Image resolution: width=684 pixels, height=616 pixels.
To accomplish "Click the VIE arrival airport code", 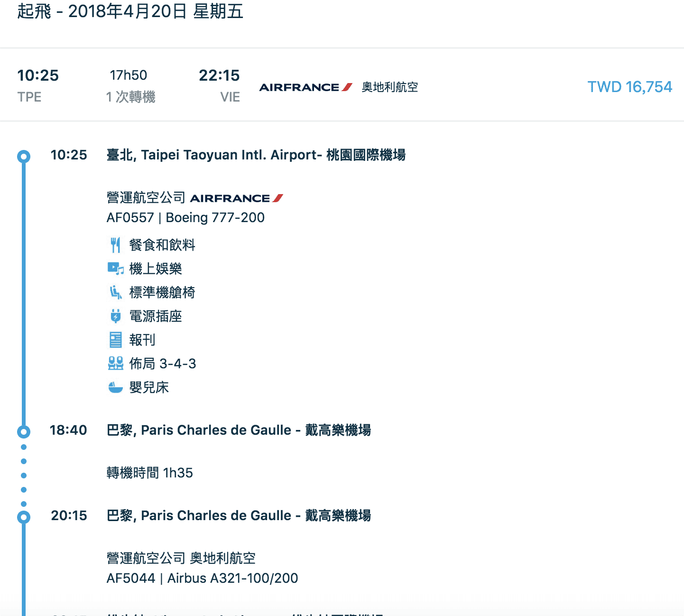I will click(230, 97).
